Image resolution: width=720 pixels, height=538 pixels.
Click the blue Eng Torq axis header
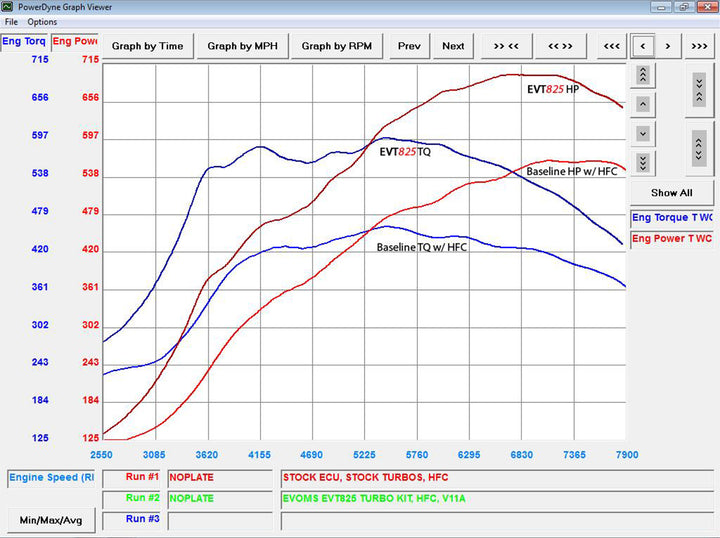tap(24, 41)
